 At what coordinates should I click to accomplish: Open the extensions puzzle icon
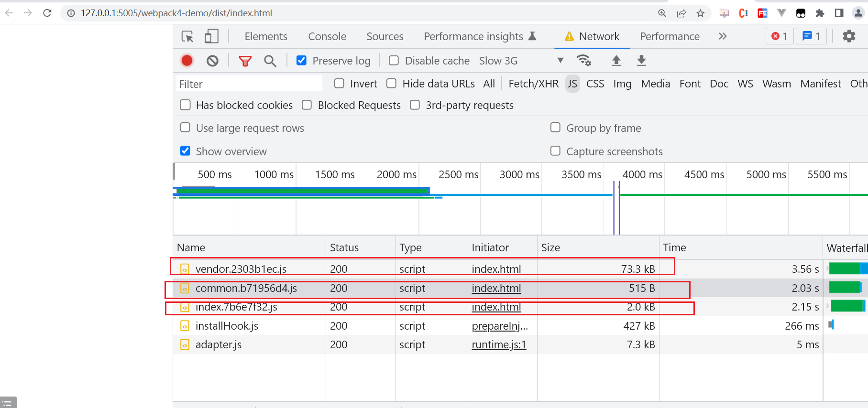[820, 13]
